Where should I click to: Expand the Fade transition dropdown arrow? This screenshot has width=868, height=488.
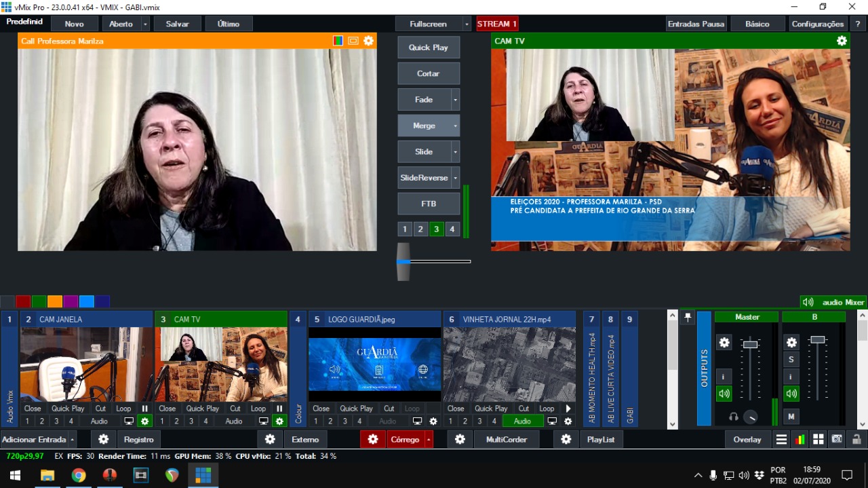(455, 100)
